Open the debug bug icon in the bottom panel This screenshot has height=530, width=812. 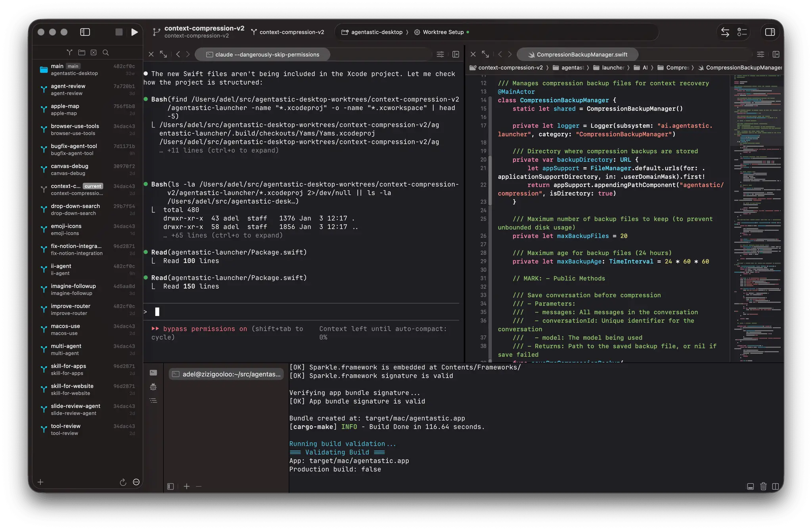153,387
